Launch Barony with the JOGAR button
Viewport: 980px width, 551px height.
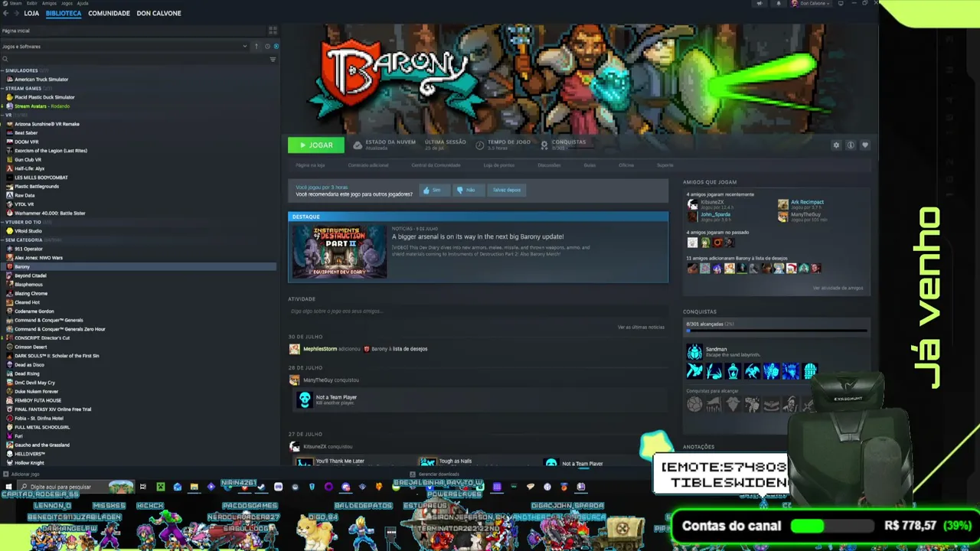pyautogui.click(x=315, y=145)
